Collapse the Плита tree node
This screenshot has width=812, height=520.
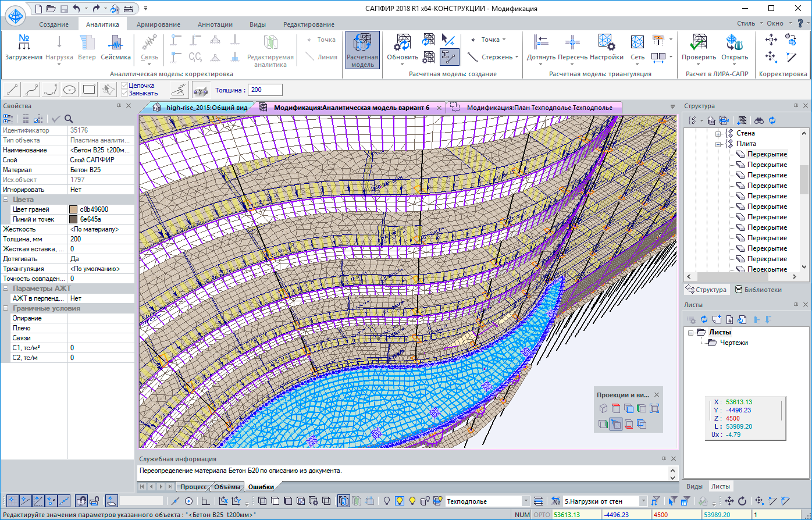point(718,144)
